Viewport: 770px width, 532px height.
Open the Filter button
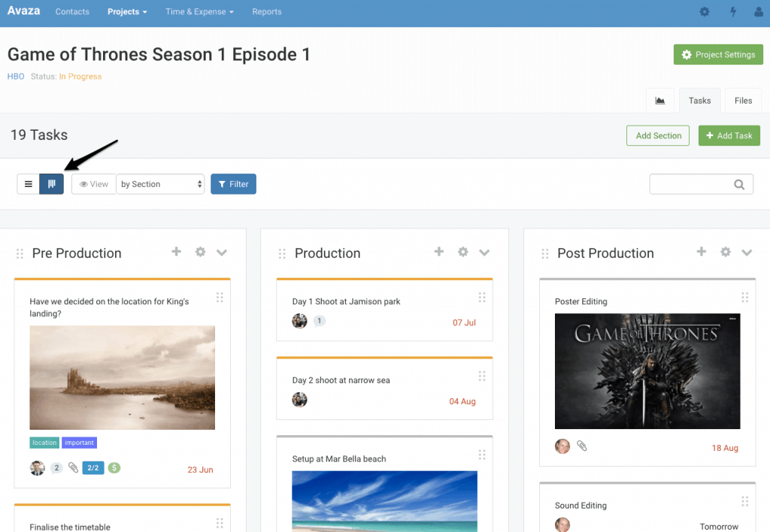[233, 184]
